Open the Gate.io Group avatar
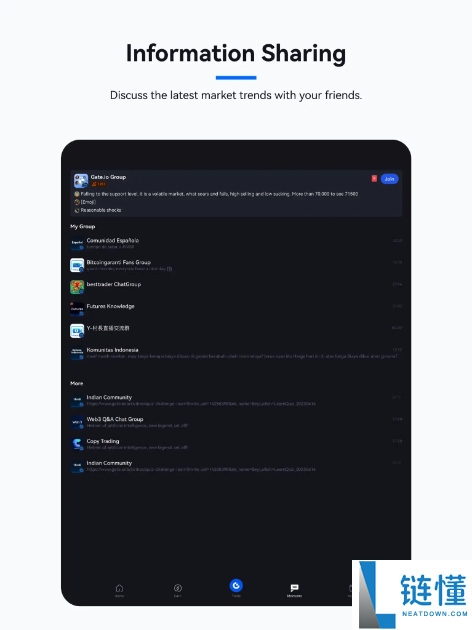Viewport: 472px width, 630px height. pos(81,181)
